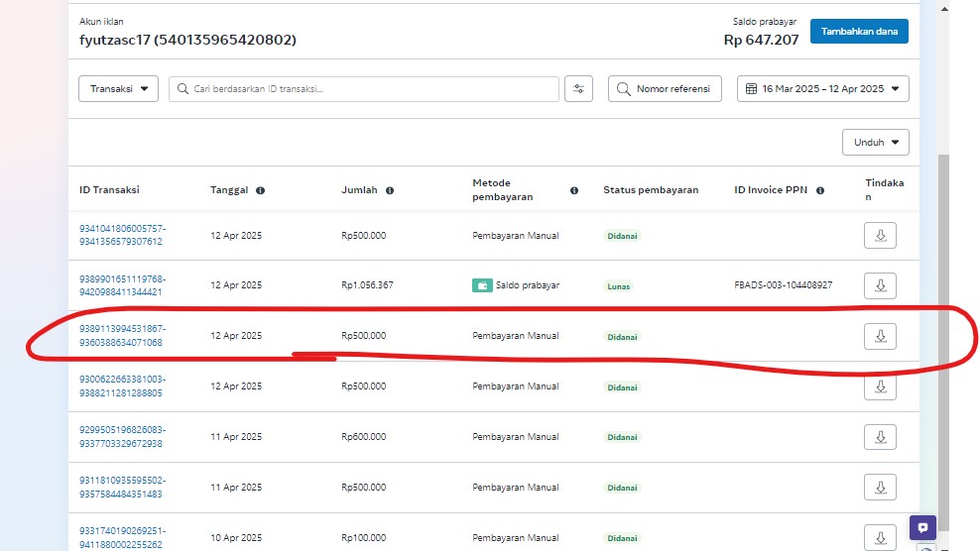This screenshot has width=980, height=551.
Task: Click info icon next to Tanggal header
Action: click(x=260, y=190)
